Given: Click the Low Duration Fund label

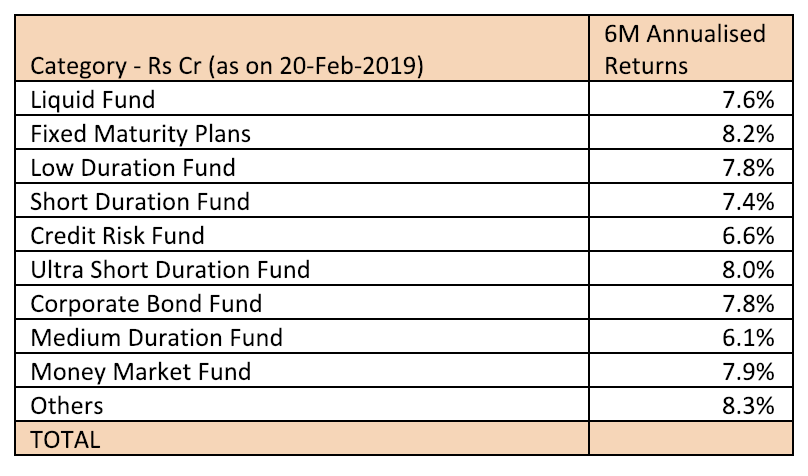Looking at the screenshot, I should point(133,167).
